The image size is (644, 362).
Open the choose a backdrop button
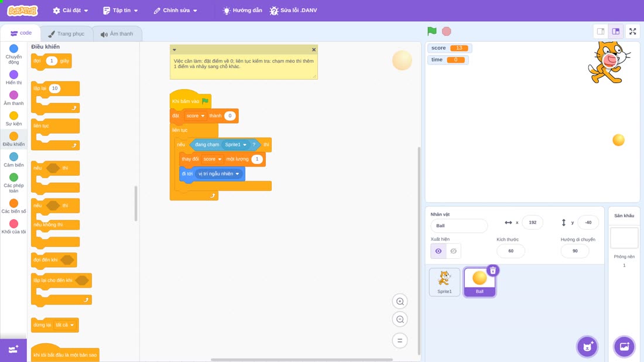tap(624, 346)
